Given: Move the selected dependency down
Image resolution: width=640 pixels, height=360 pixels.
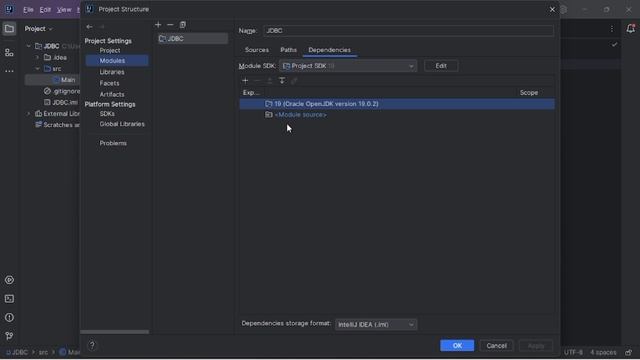Looking at the screenshot, I should [x=282, y=80].
